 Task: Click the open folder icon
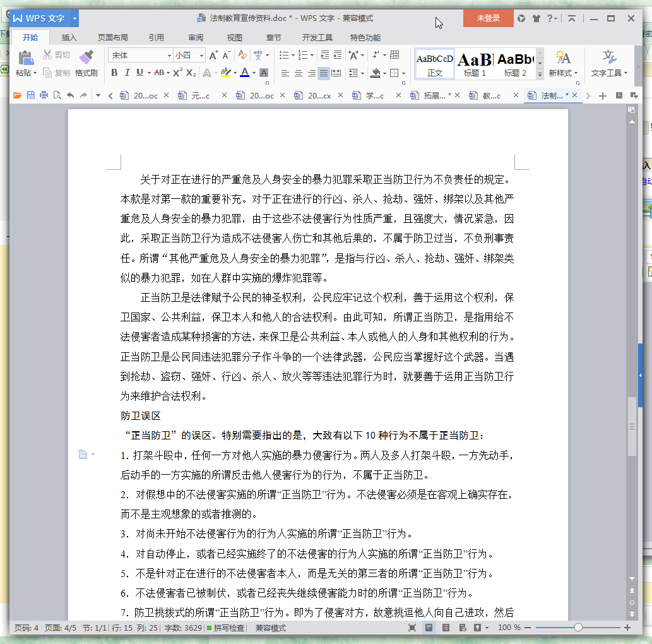18,95
